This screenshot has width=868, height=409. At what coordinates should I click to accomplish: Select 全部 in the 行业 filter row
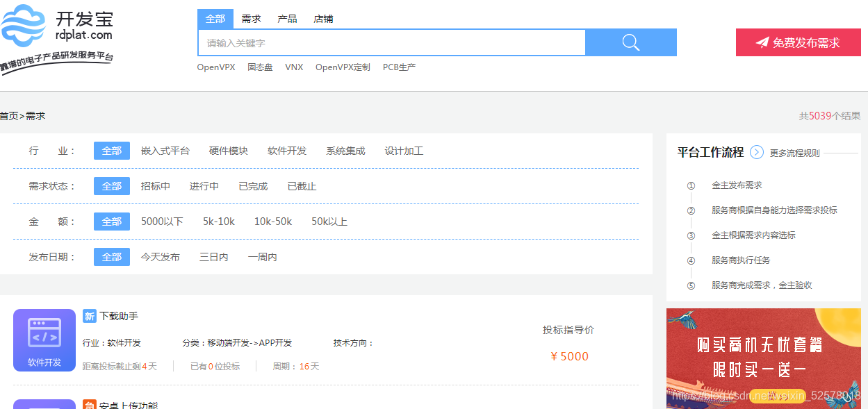pyautogui.click(x=112, y=151)
